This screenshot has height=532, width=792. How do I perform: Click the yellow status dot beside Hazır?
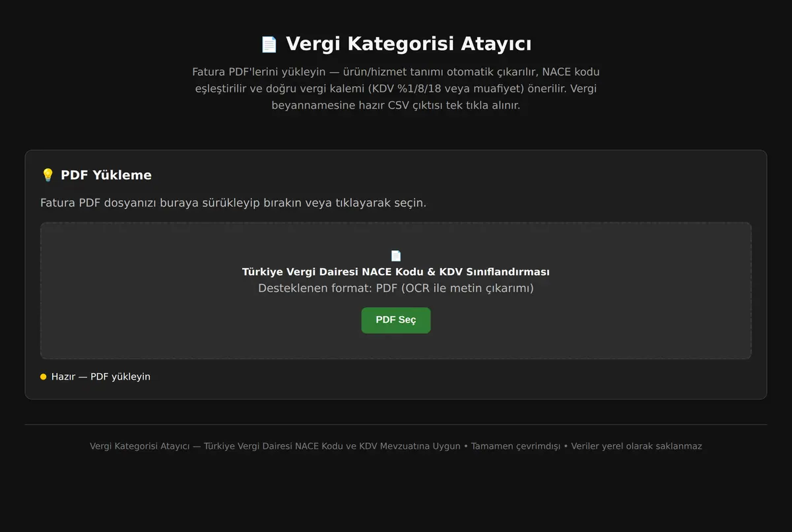(x=44, y=377)
